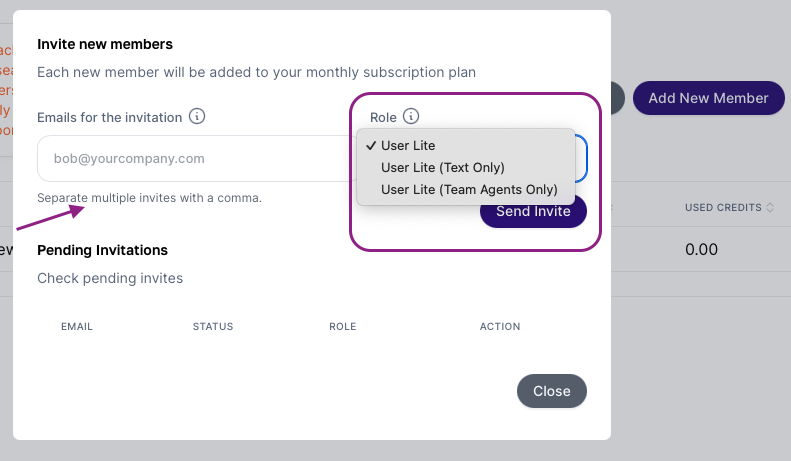Screen dimensions: 791x461
Task: Click the 0.00 used credits value
Action: (x=701, y=249)
